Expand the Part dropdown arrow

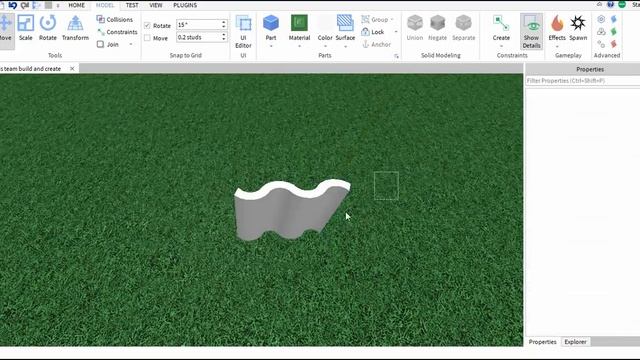(x=271, y=46)
